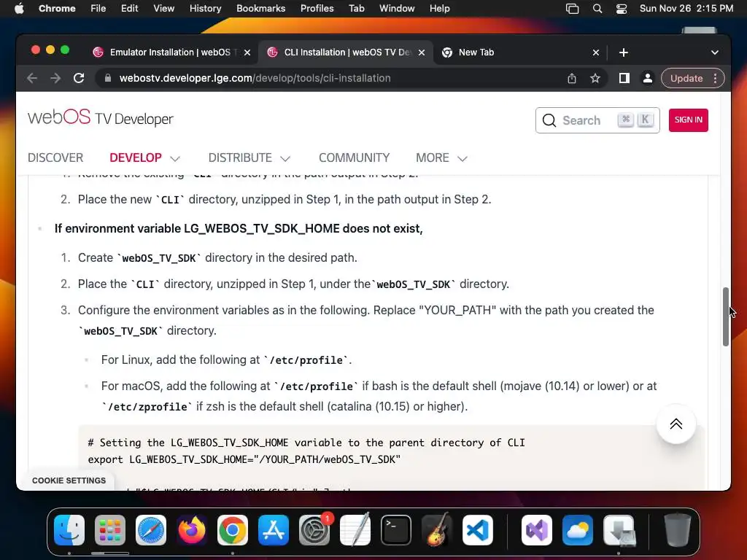Open Launchpad from the Dock

click(110, 530)
